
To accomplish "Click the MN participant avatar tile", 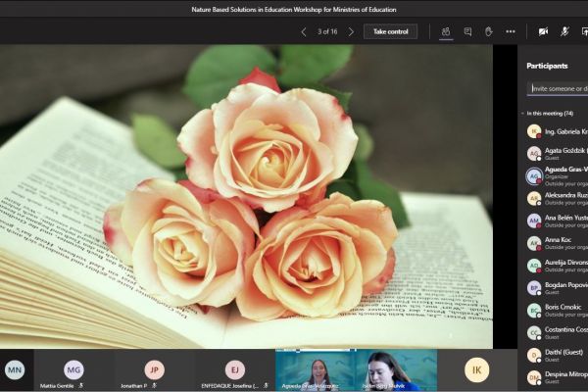I will coord(15,369).
